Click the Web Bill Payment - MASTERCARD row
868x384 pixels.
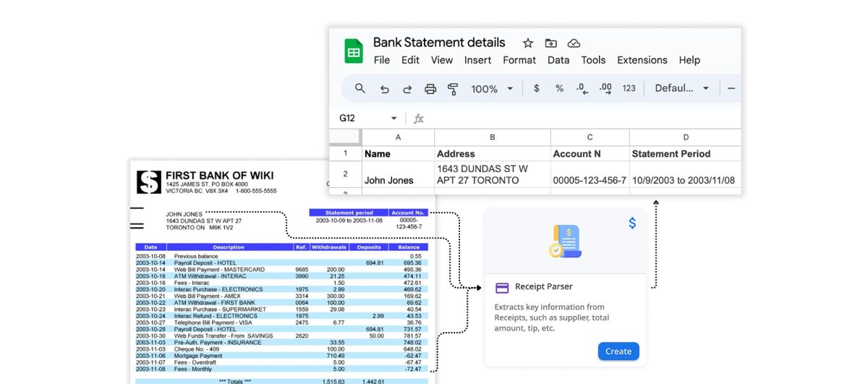click(281, 269)
